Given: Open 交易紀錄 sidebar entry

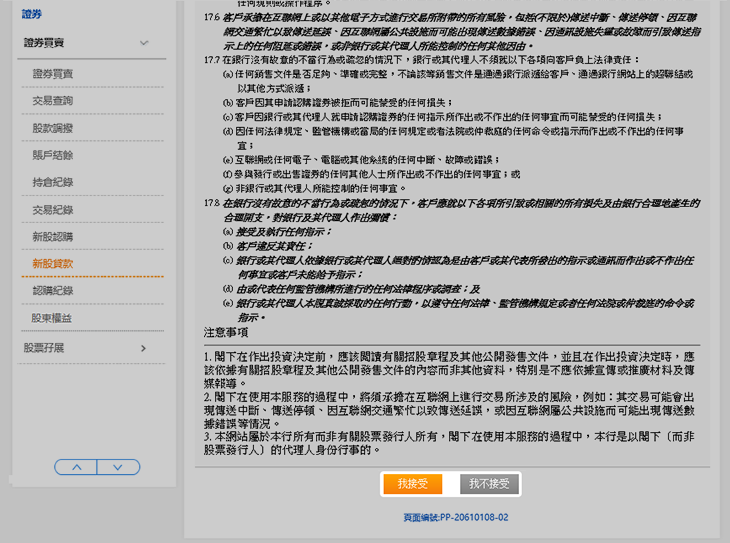Looking at the screenshot, I should pos(52,210).
